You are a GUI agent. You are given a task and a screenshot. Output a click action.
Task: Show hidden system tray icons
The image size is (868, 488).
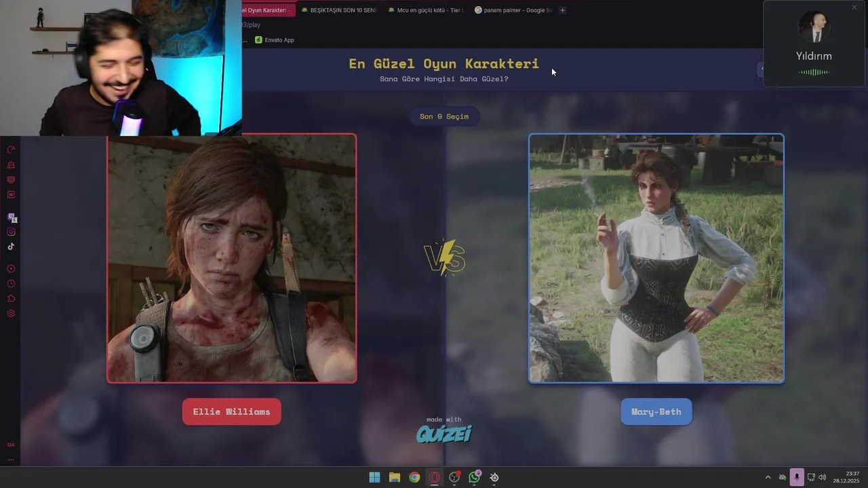768,477
